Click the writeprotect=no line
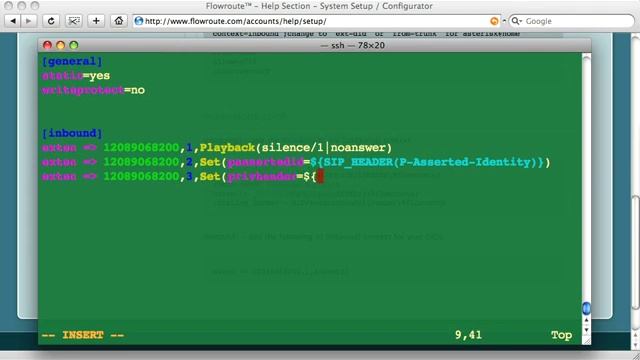 coord(93,90)
